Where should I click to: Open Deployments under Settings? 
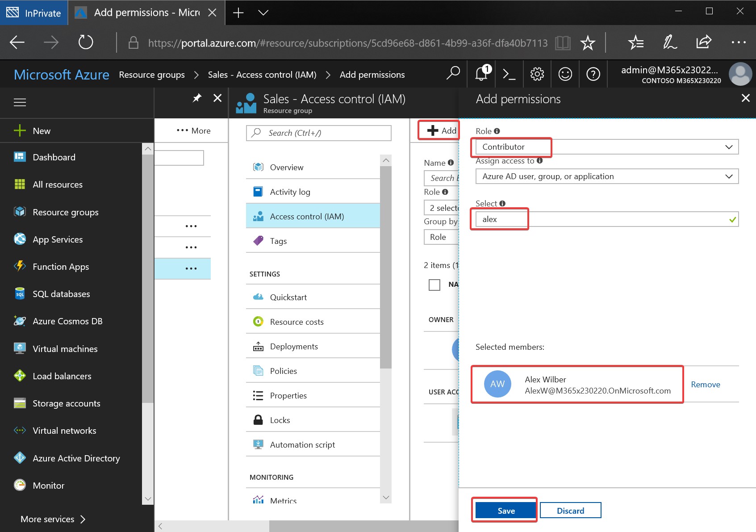313,346
